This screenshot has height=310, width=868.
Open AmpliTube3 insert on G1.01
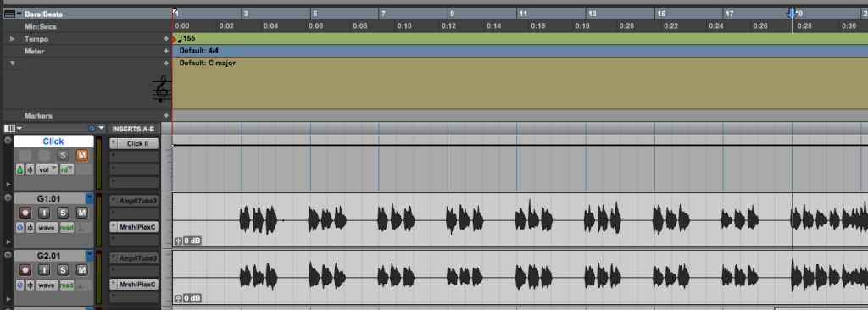click(138, 201)
